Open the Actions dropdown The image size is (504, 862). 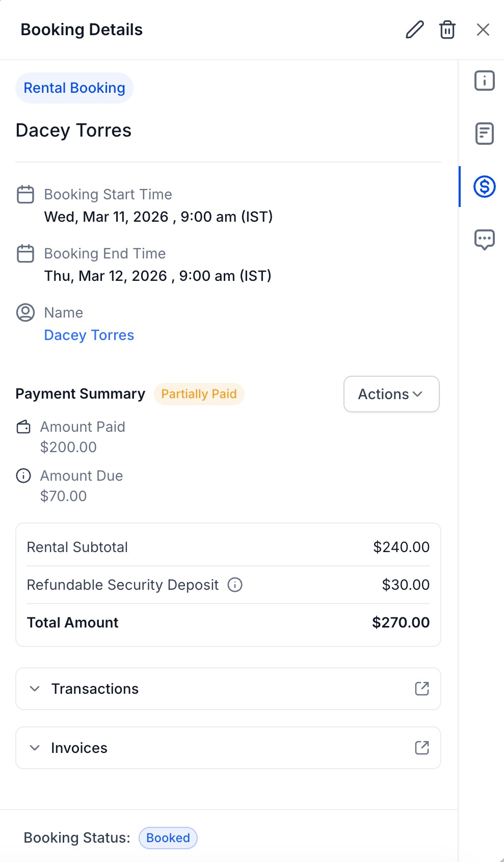point(391,394)
